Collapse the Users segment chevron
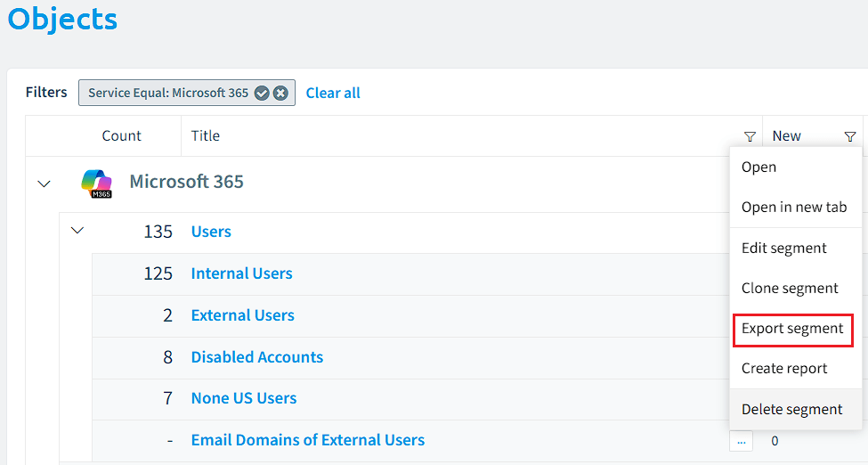Viewport: 868px width, 465px height. 77,230
